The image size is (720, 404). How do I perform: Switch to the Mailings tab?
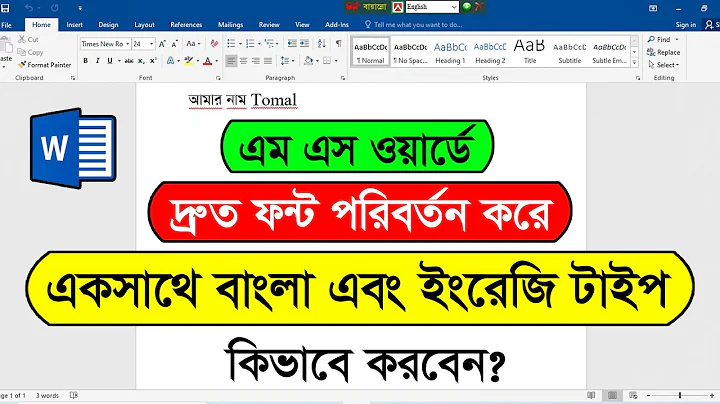tap(230, 25)
